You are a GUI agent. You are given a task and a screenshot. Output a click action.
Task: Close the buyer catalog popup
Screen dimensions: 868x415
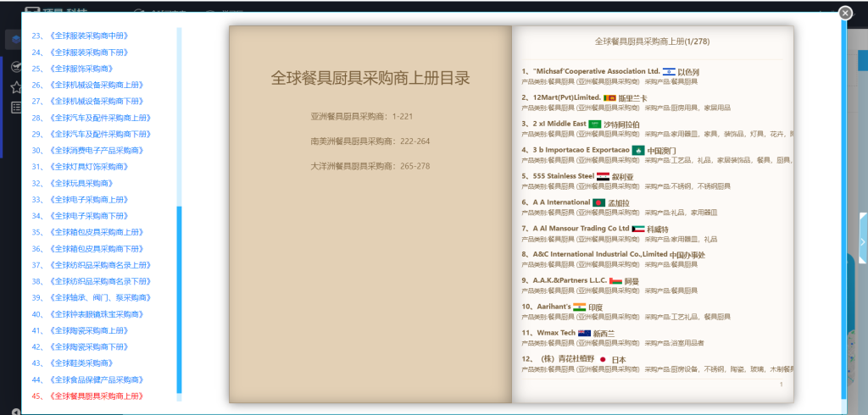pos(844,13)
